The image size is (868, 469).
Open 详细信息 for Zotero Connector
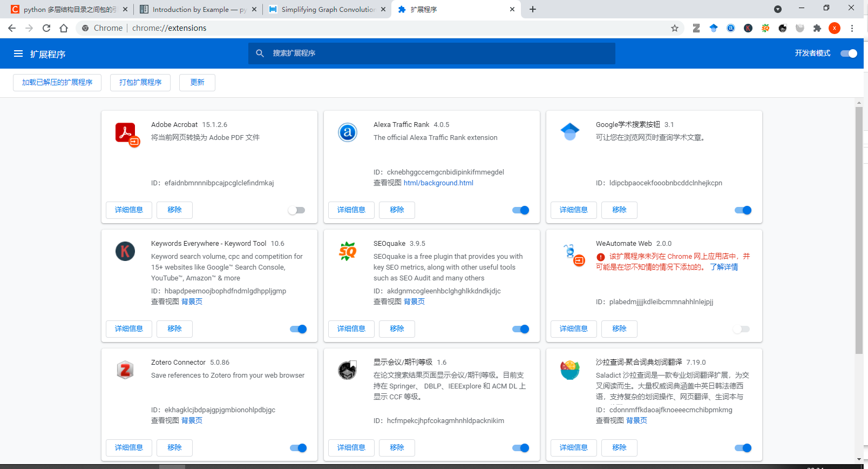pyautogui.click(x=129, y=448)
